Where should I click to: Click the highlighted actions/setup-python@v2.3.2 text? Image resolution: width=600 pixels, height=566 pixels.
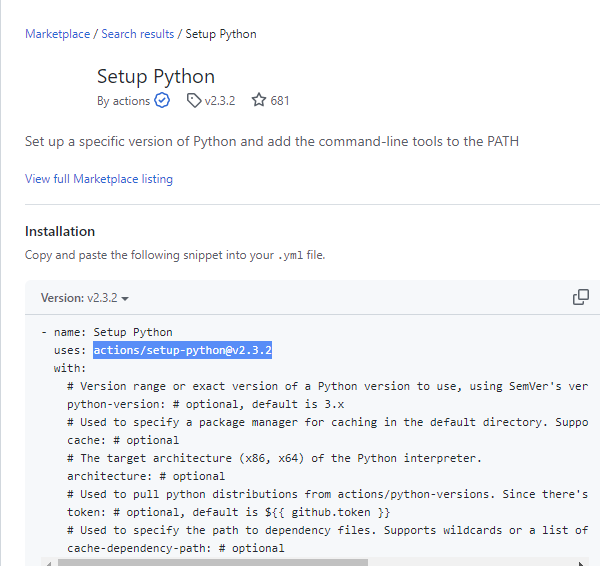coord(183,350)
